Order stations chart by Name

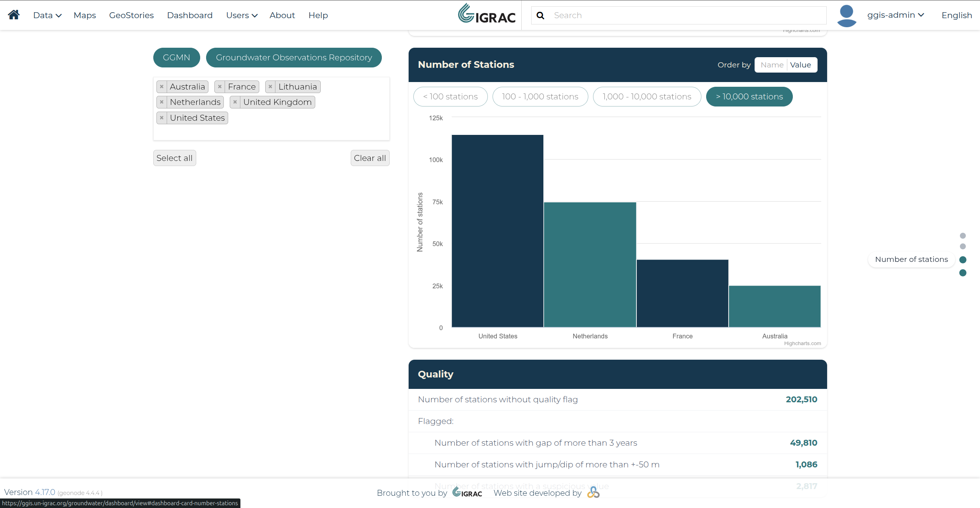772,65
